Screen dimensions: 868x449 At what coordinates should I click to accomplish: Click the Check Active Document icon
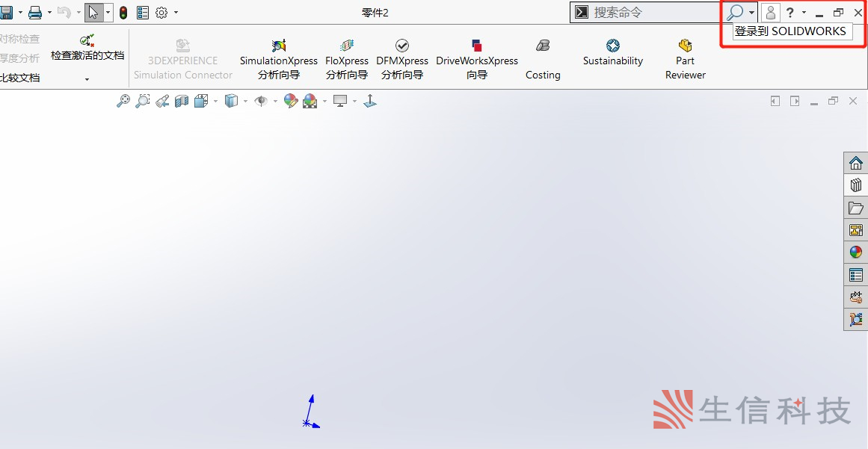87,40
